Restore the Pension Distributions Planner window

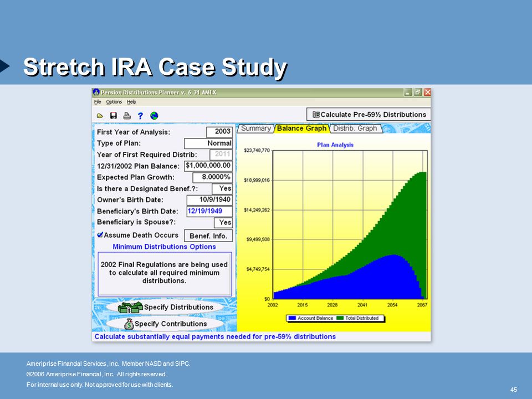tap(418, 93)
